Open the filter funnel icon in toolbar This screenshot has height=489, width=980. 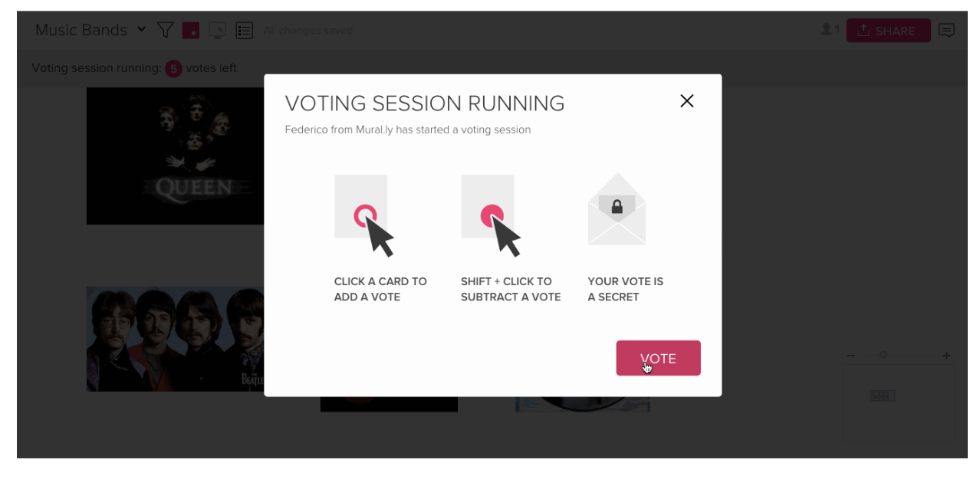pyautogui.click(x=165, y=30)
